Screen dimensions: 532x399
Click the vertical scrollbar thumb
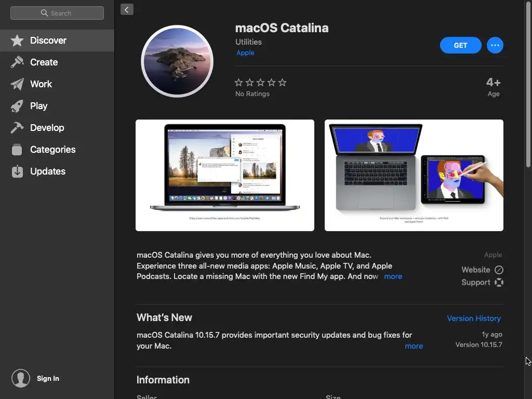(x=528, y=85)
